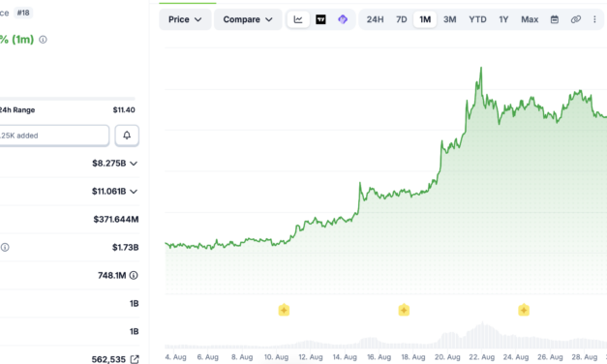Select the 7D time range
607x364 pixels.
click(x=402, y=19)
